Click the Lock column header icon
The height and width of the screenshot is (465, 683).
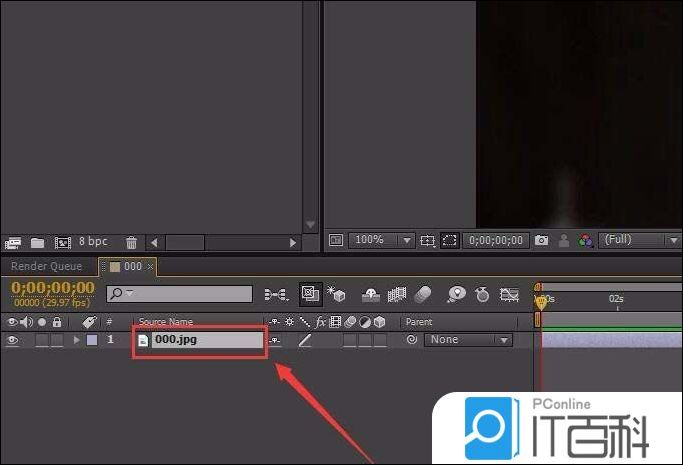point(57,322)
